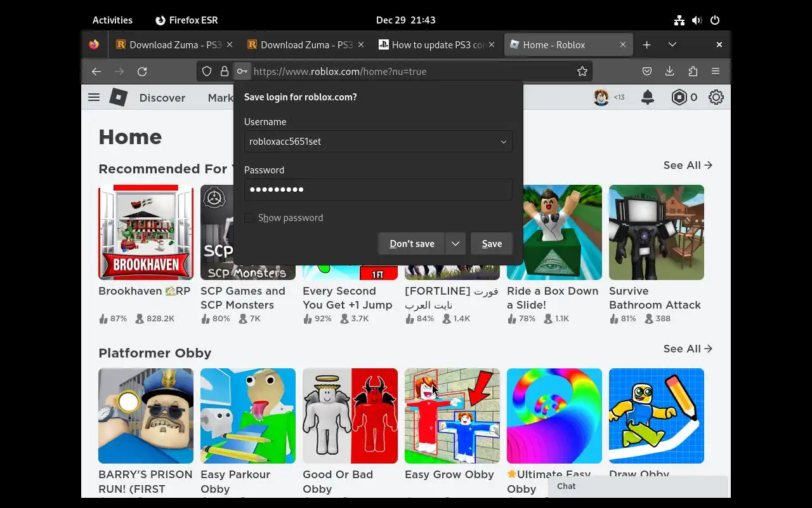Open the Robux balance icon
Screen dimensions: 812x508
coord(679,97)
